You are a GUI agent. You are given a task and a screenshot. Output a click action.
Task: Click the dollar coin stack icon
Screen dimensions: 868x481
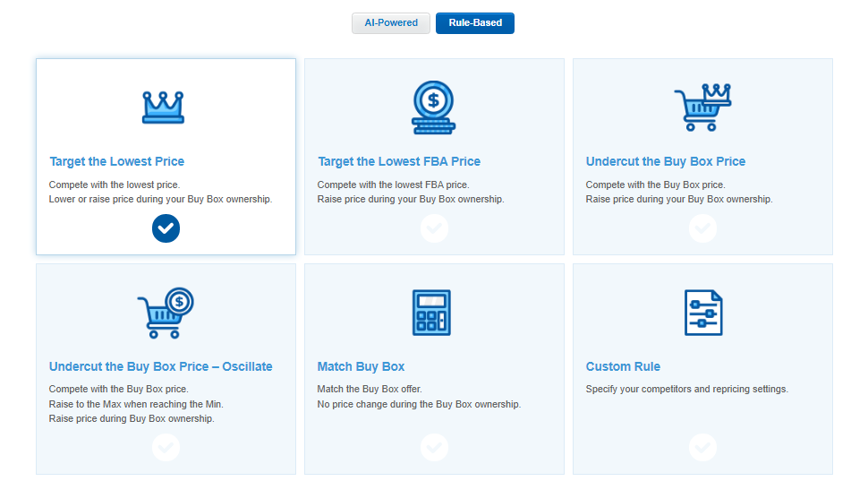pyautogui.click(x=433, y=107)
